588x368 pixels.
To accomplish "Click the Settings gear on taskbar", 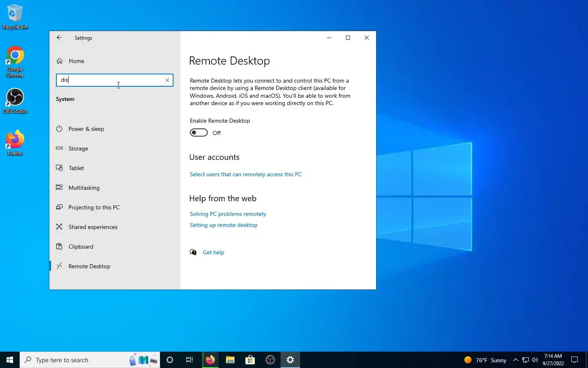I will [290, 360].
